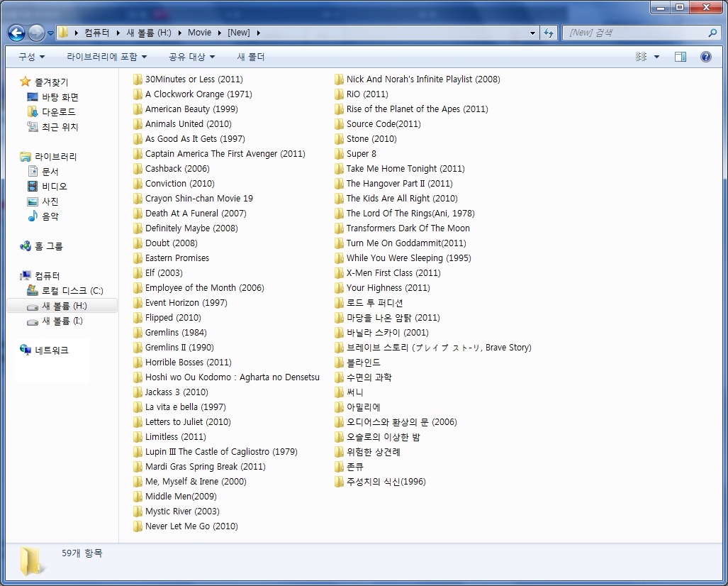Select the Source Code(2011) folder name
This screenshot has height=586, width=728.
click(x=383, y=124)
